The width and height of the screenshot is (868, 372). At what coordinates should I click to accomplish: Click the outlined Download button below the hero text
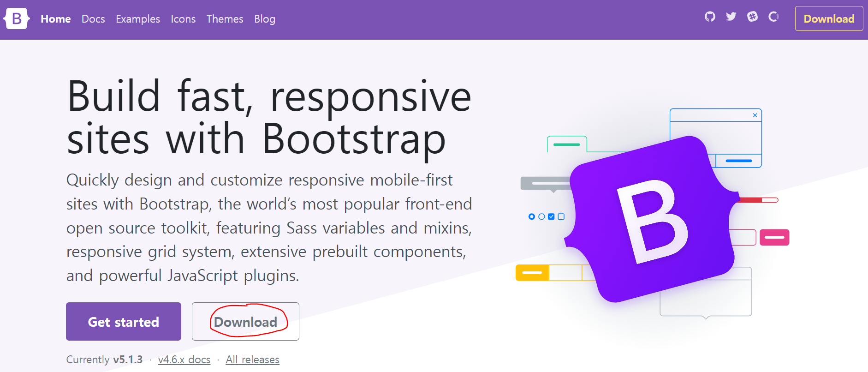pyautogui.click(x=245, y=321)
